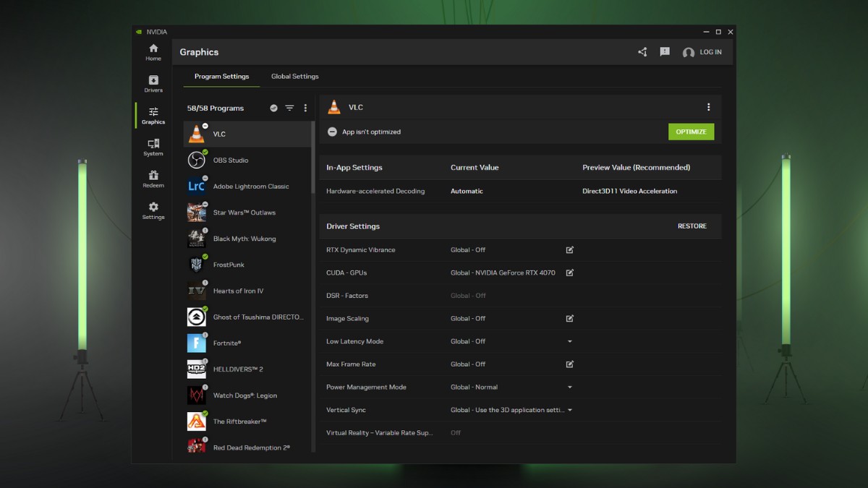
Task: Open the System section
Action: click(x=153, y=147)
